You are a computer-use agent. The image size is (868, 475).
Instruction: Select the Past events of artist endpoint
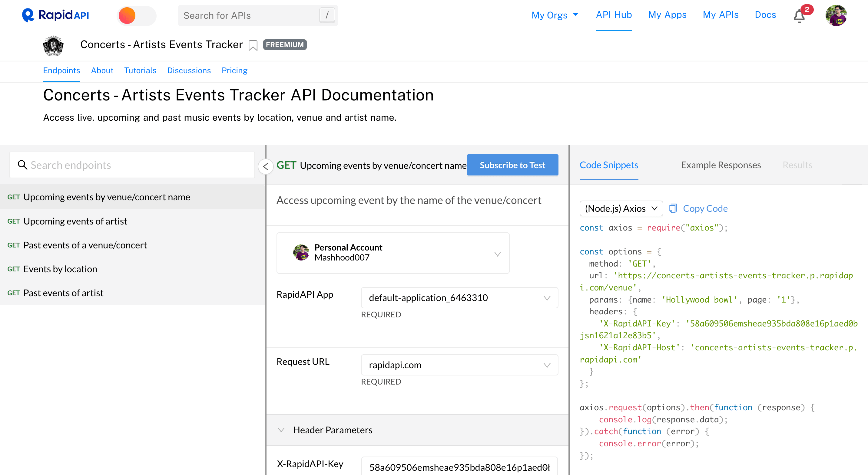pos(132,293)
